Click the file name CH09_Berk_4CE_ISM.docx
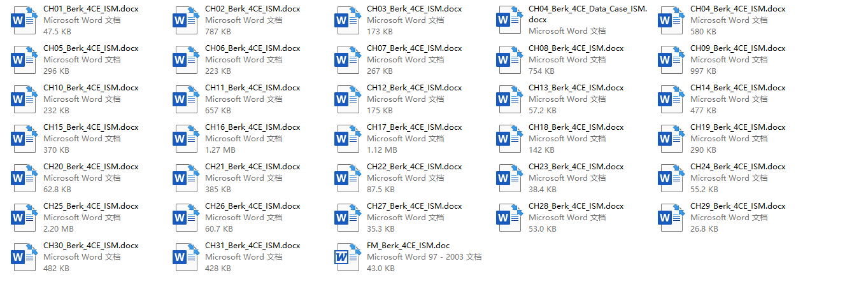The height and width of the screenshot is (301, 868). pos(738,48)
